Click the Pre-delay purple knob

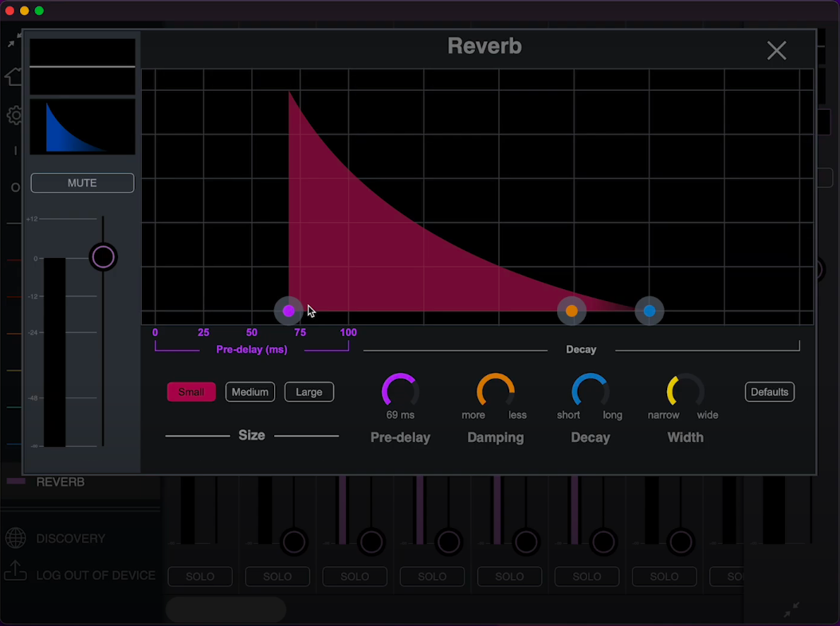(x=400, y=391)
